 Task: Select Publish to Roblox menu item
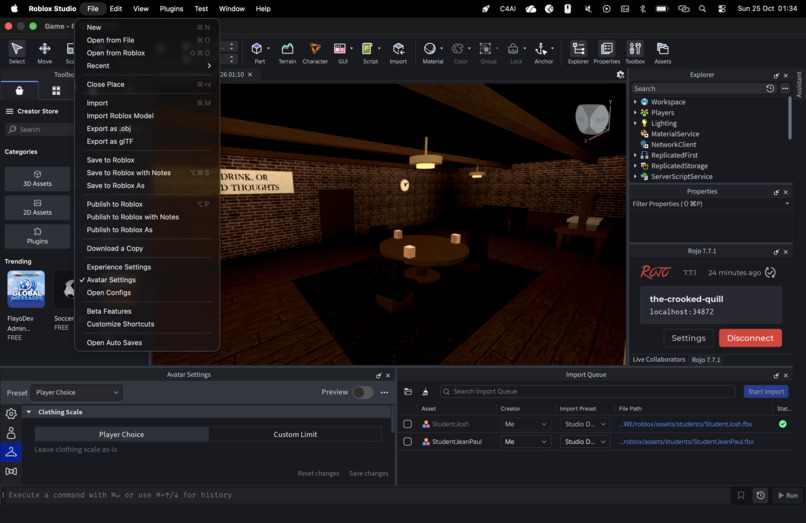pos(146,204)
